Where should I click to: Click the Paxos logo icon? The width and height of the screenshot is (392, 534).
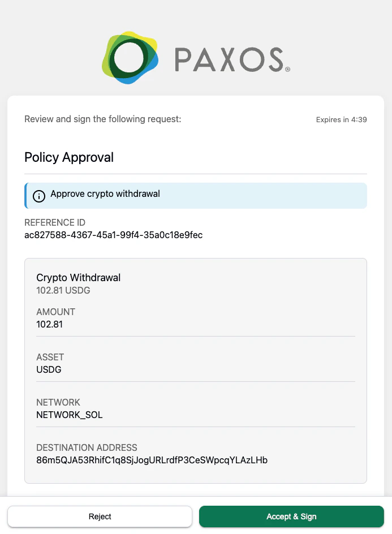point(130,58)
